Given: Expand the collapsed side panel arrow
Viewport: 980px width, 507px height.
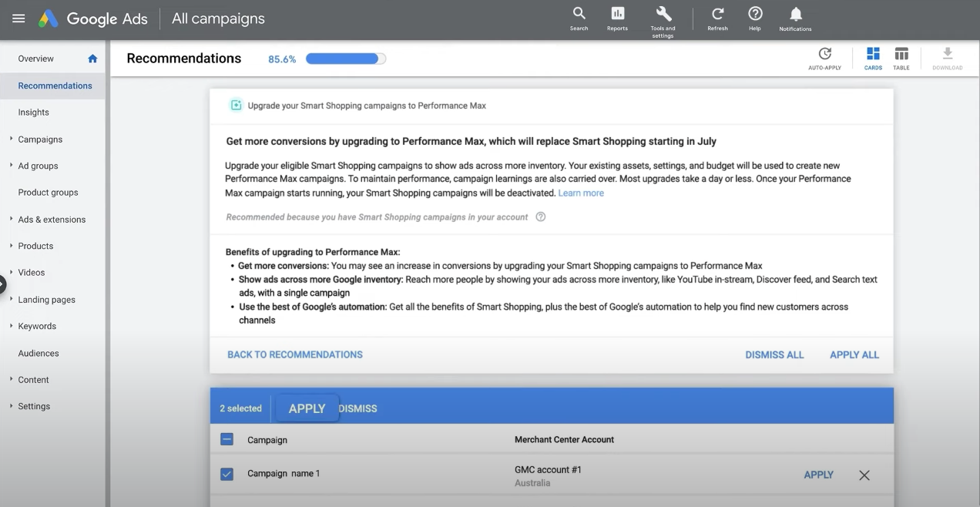Looking at the screenshot, I should click(2, 284).
